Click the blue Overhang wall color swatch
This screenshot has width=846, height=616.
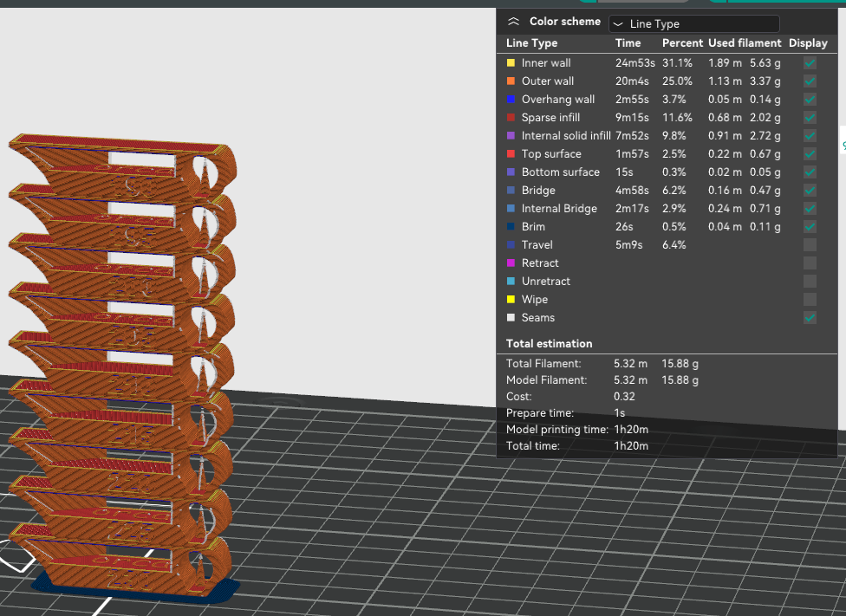[511, 100]
